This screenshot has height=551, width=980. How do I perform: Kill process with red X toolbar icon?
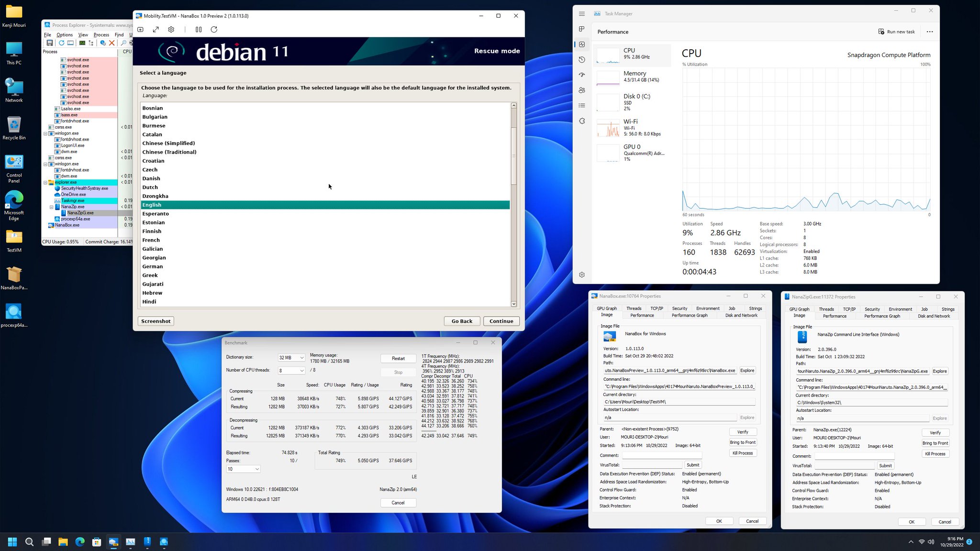click(111, 43)
